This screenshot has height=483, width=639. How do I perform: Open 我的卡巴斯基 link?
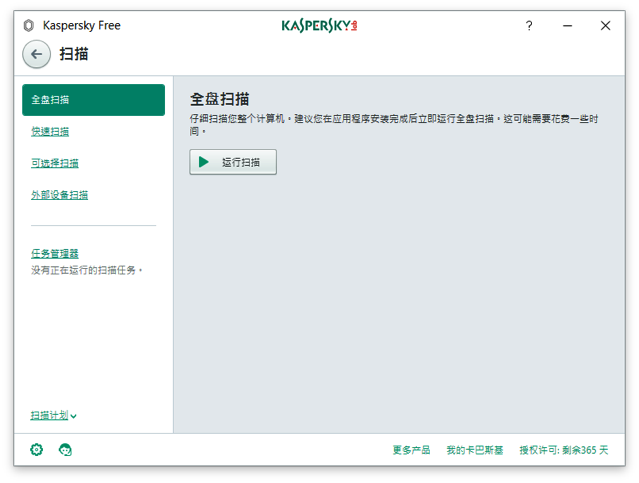tap(475, 450)
